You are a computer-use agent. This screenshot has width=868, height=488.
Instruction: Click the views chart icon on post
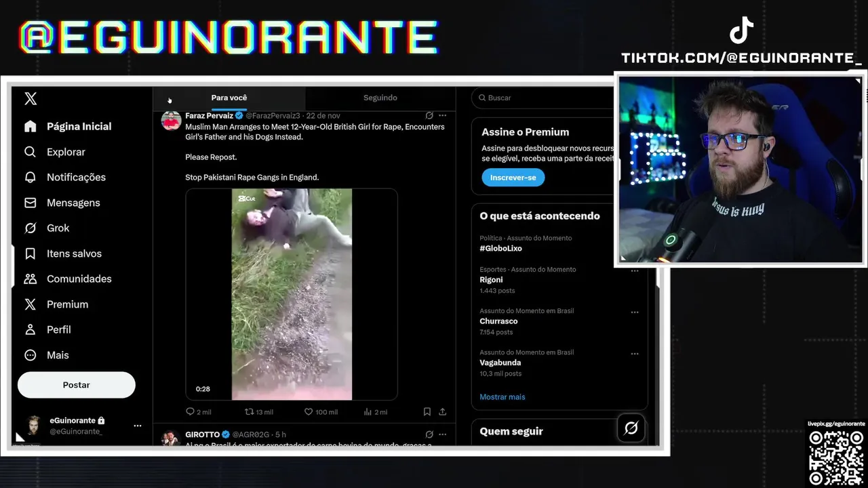tap(368, 411)
